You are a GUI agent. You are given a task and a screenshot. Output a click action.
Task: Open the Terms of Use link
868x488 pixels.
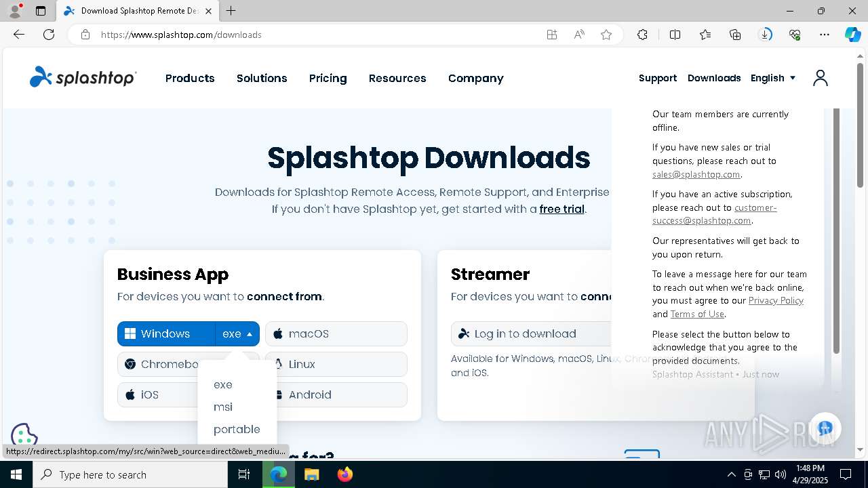tap(697, 314)
